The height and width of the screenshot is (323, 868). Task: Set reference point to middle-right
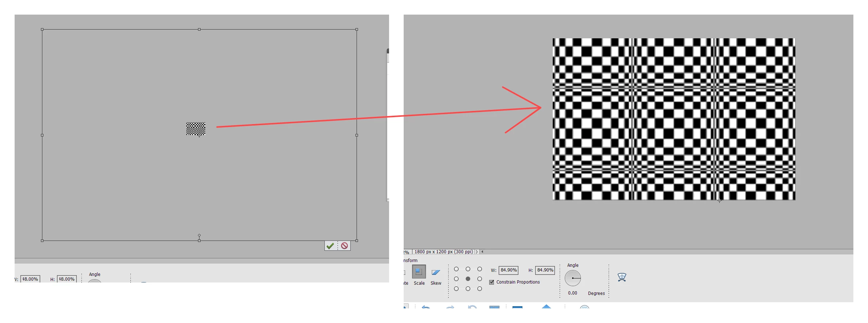(x=480, y=279)
